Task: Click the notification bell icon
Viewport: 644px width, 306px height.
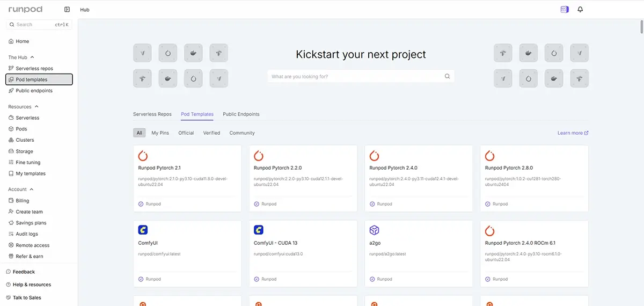Action: [580, 10]
